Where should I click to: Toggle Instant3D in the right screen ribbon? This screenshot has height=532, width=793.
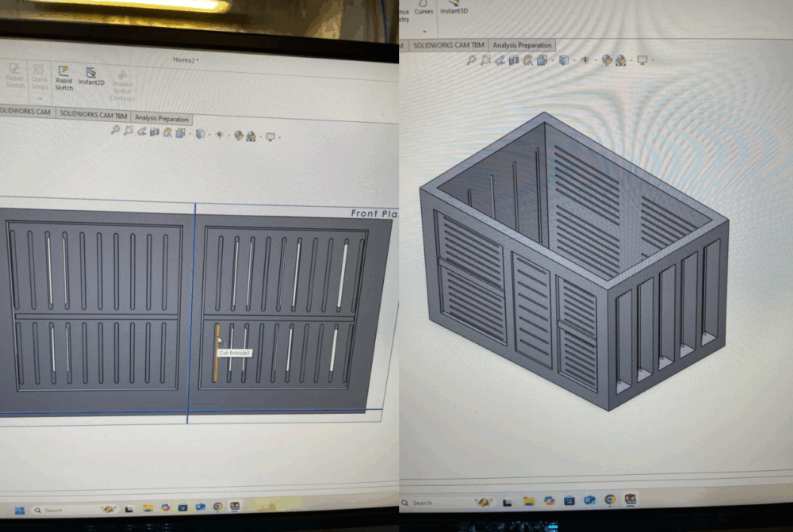454,8
